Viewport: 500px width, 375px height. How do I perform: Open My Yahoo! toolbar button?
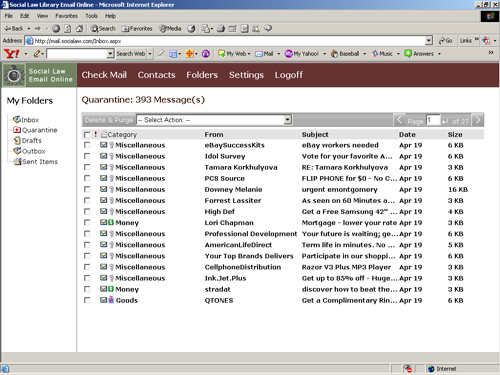pyautogui.click(x=302, y=54)
